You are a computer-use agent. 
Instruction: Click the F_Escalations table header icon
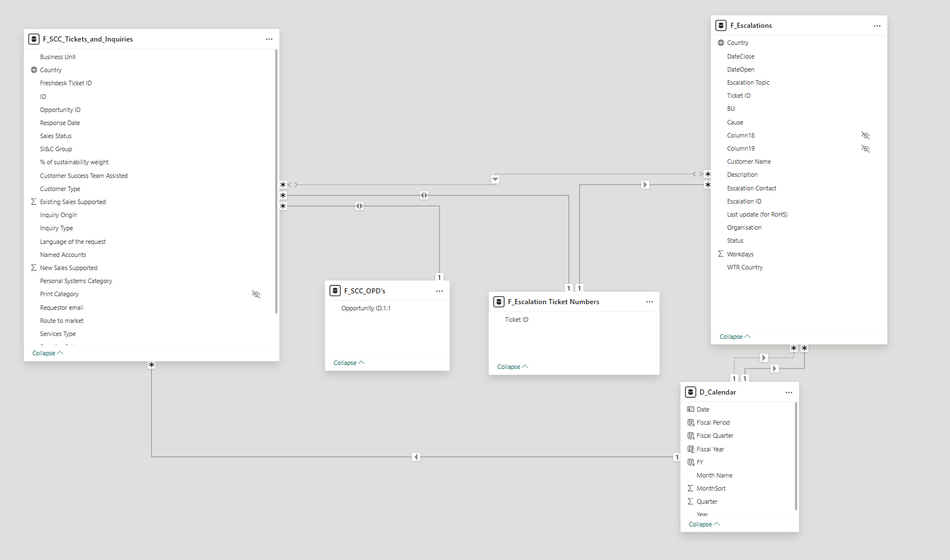721,26
